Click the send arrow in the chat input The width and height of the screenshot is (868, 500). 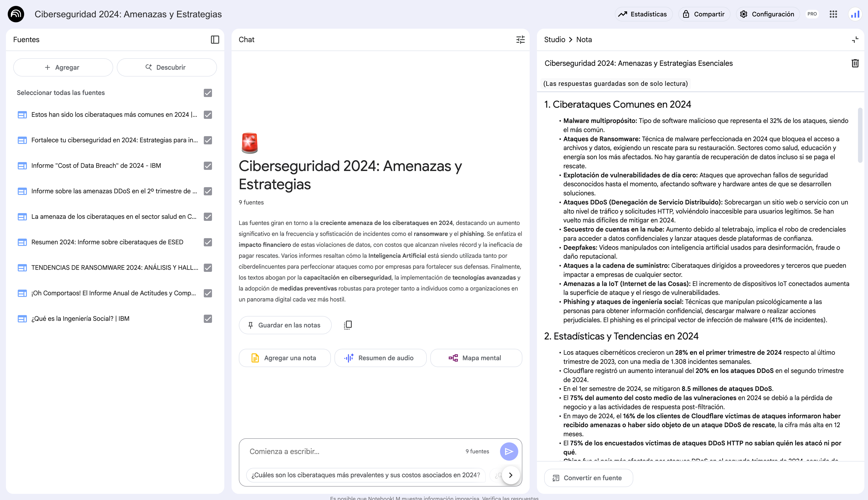tap(509, 451)
